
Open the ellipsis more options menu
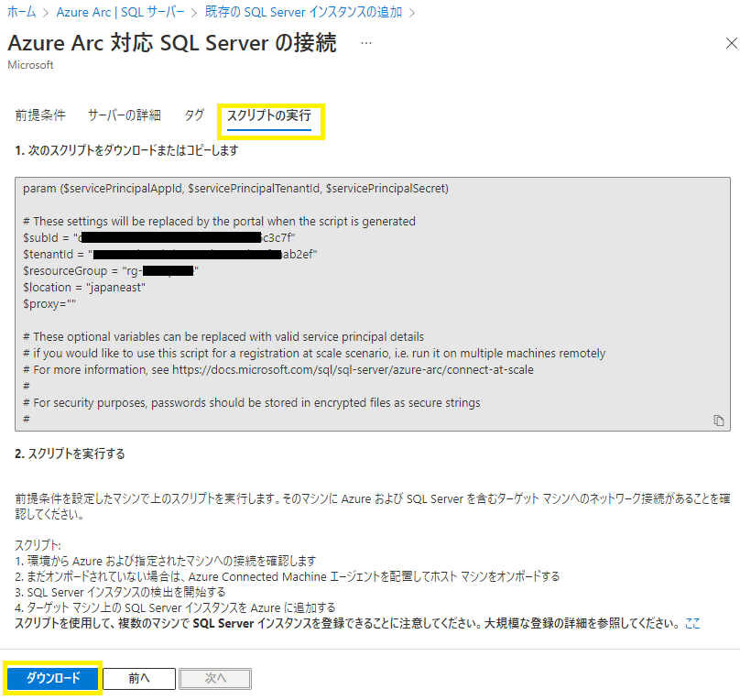[x=366, y=43]
